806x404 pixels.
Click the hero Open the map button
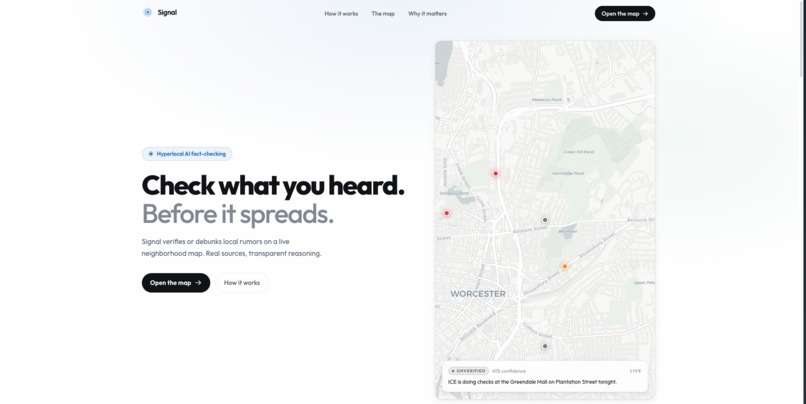[x=176, y=283]
